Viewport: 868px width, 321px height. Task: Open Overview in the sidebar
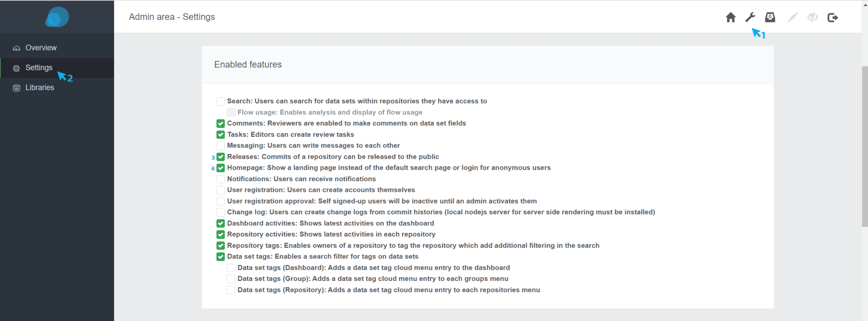click(x=41, y=48)
